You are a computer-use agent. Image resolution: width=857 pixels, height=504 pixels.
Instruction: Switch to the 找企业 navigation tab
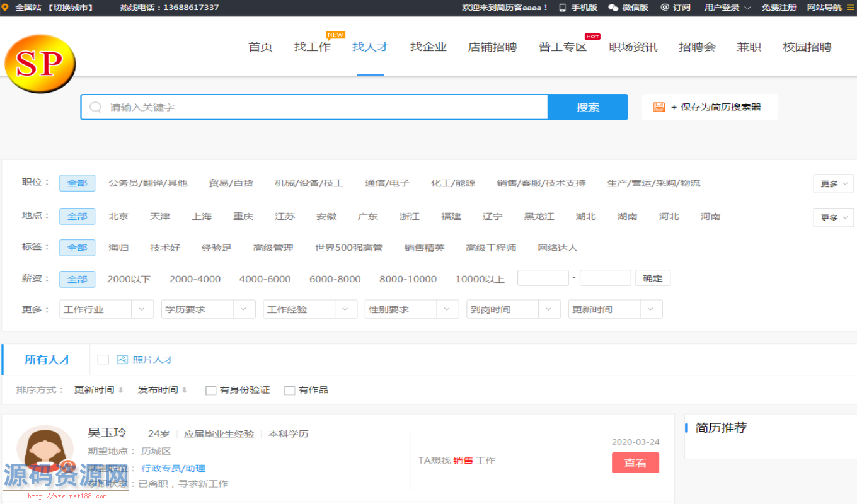pos(428,46)
